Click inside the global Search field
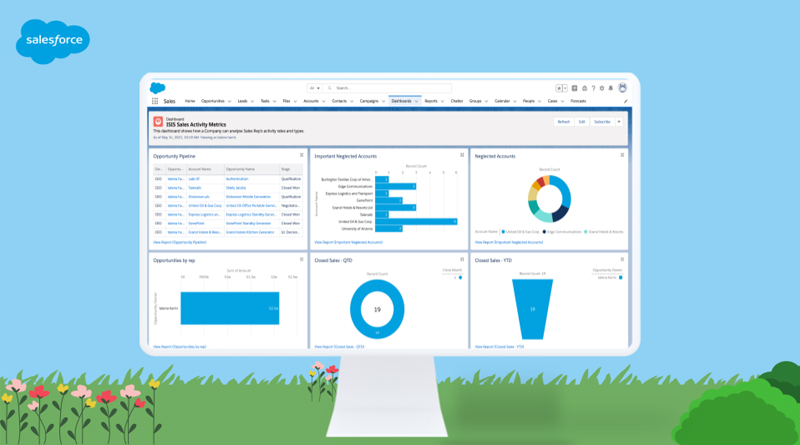 (x=387, y=88)
